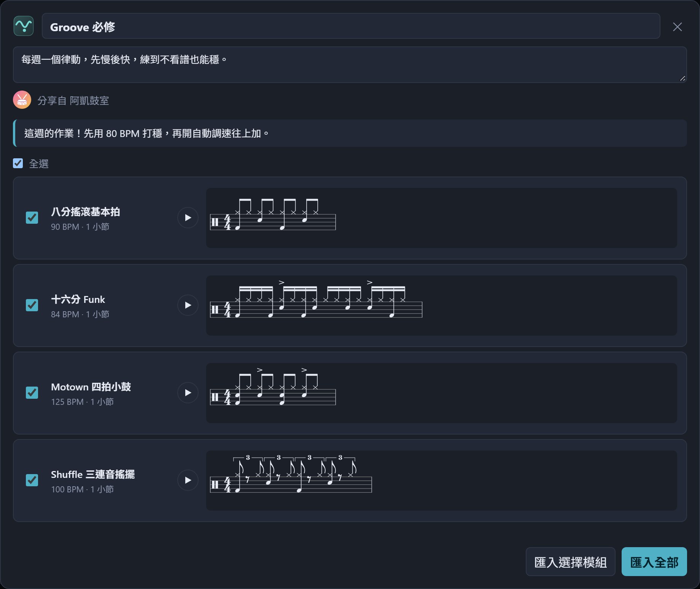Click the 阿凱鼓室 drum avatar icon
Viewport: 700px width, 589px height.
point(22,100)
